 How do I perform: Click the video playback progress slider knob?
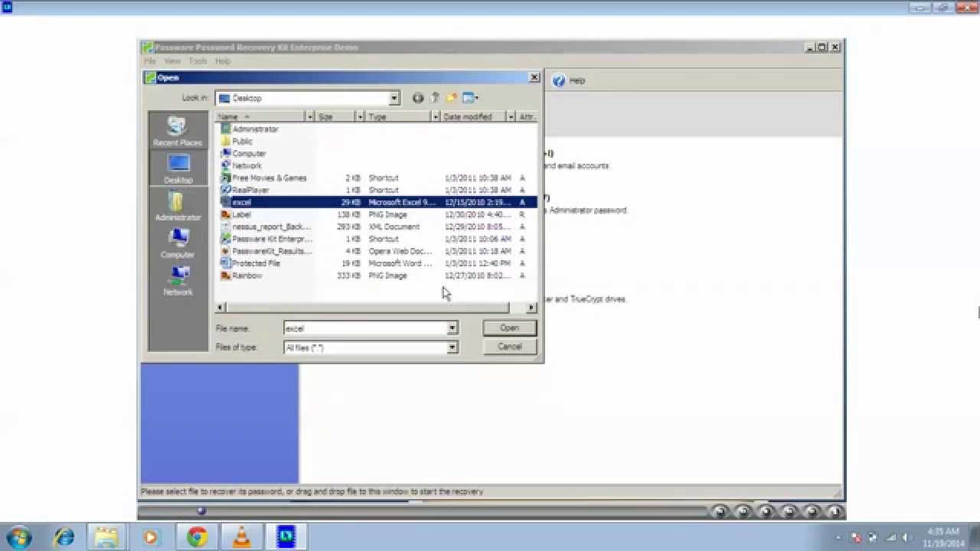pyautogui.click(x=201, y=510)
